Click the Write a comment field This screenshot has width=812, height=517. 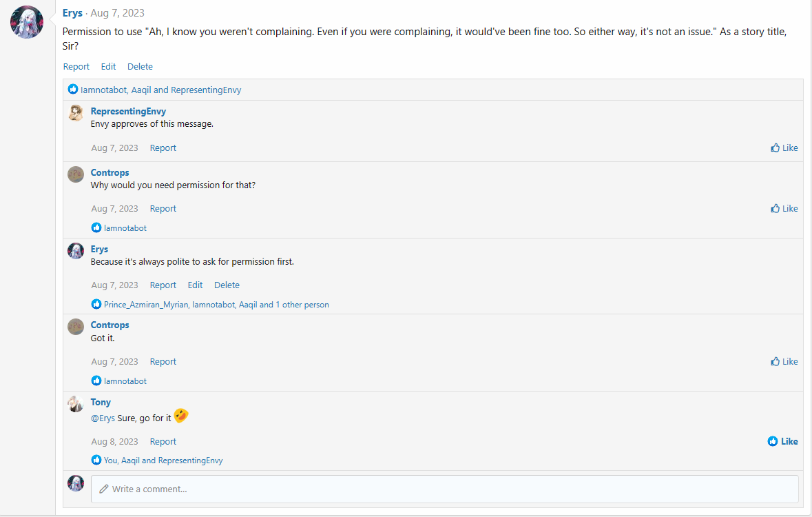448,489
